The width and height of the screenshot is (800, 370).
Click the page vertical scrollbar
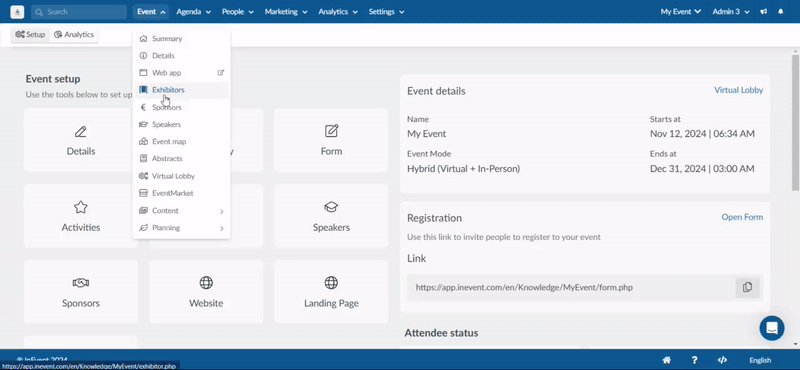(795, 122)
